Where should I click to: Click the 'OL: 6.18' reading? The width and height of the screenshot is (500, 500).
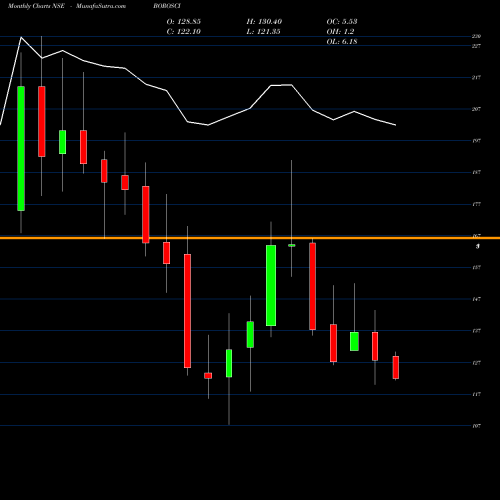(x=342, y=42)
